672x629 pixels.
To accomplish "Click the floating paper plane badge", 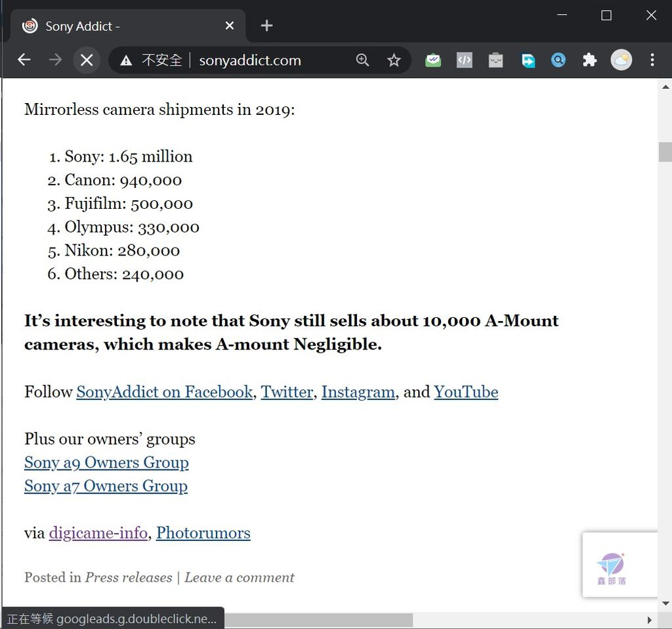I will 619,565.
